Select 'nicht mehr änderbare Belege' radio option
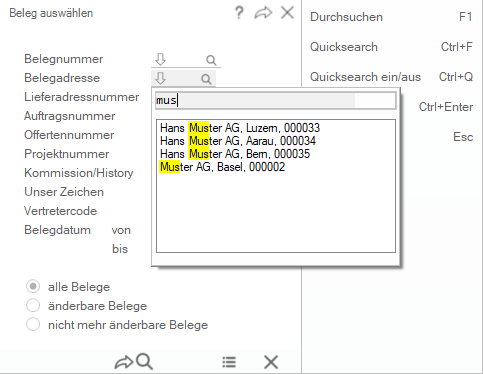Image resolution: width=483 pixels, height=374 pixels. pyautogui.click(x=33, y=324)
